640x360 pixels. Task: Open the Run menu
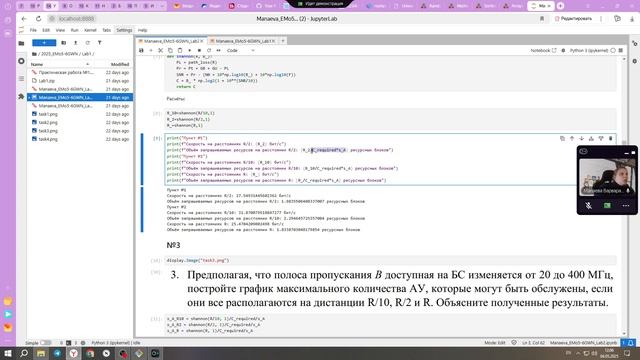74,30
